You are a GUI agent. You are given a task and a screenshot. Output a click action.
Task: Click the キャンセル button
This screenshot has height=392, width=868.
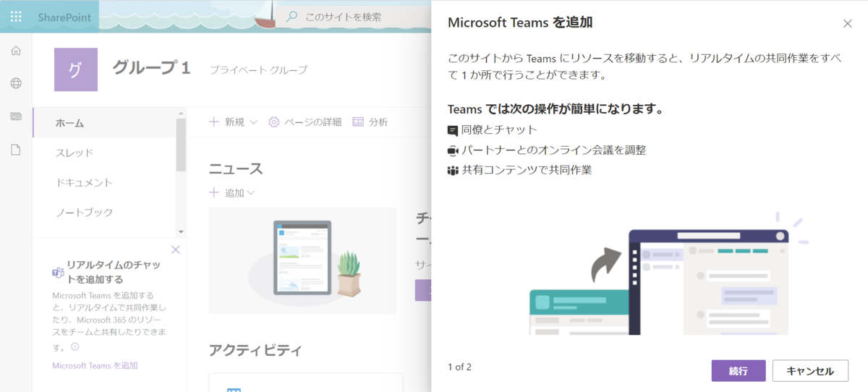coord(810,371)
